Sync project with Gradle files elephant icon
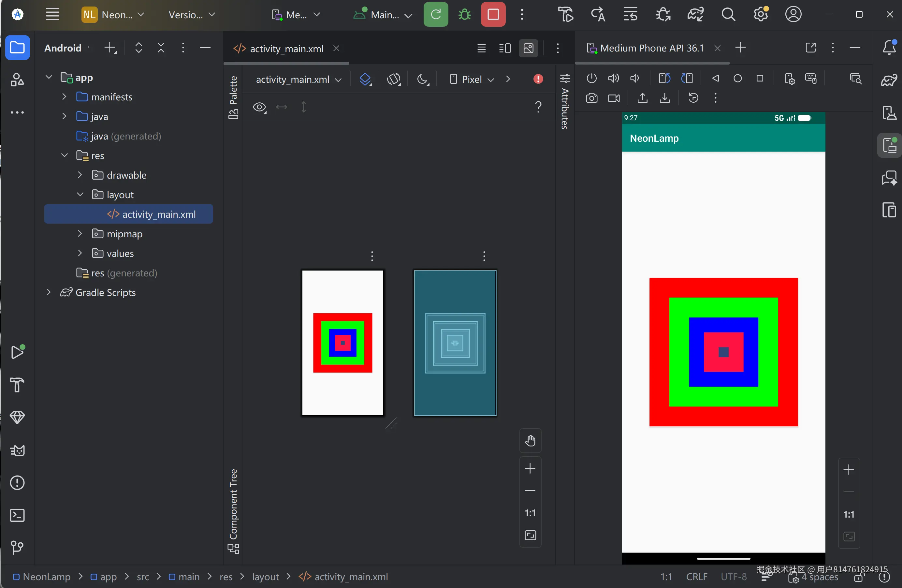 [695, 14]
